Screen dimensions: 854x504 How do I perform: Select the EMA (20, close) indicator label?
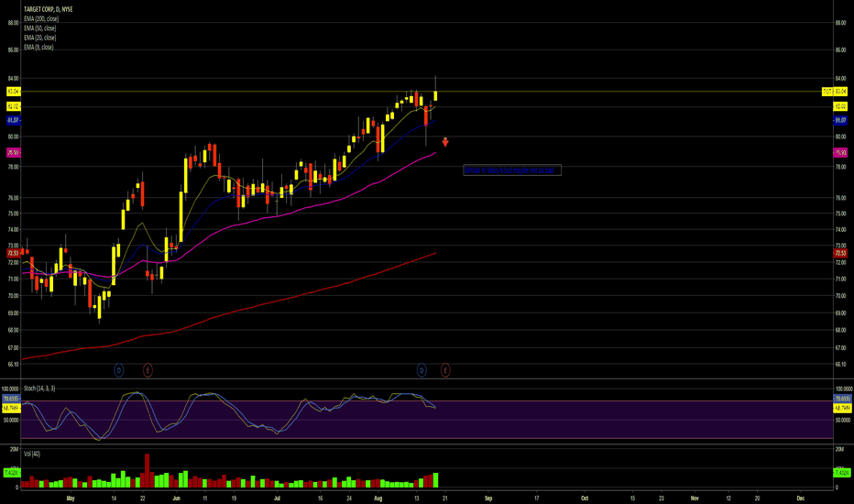click(x=39, y=38)
